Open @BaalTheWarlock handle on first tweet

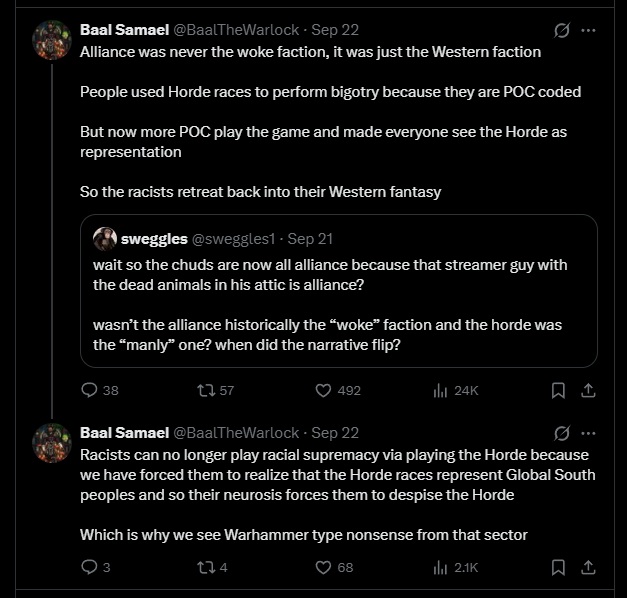point(236,30)
